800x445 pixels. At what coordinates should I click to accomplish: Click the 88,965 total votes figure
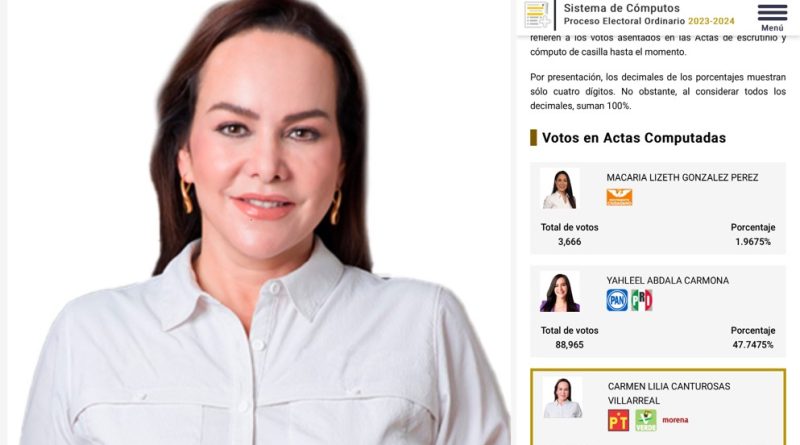[x=569, y=345]
